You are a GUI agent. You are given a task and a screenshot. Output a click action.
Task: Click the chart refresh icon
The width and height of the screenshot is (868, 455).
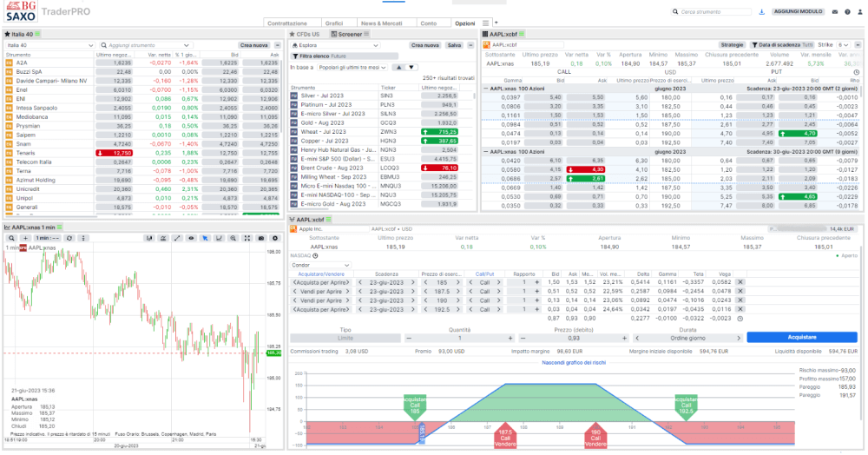point(69,238)
